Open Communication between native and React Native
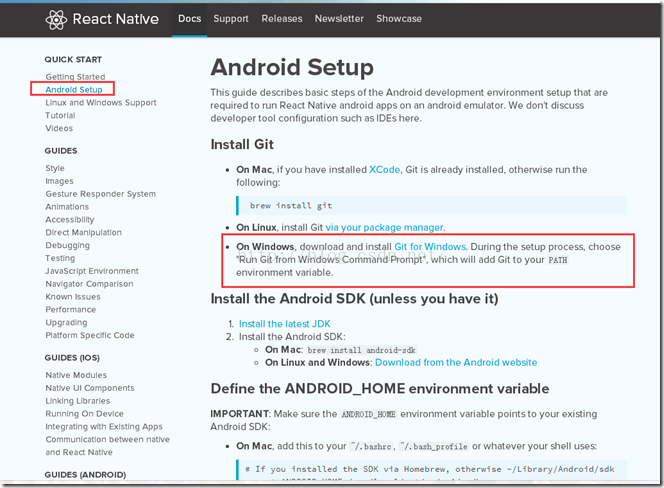This screenshot has height=488, width=664. (x=108, y=446)
